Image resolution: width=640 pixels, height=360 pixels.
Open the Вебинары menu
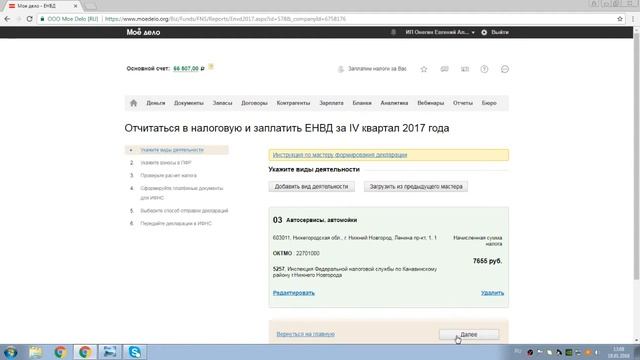coord(431,103)
